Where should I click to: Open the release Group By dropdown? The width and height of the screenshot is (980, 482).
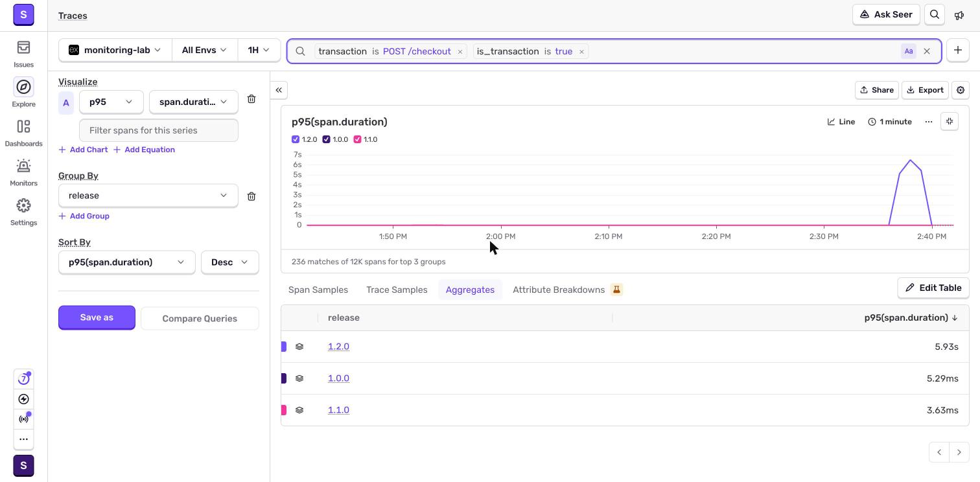pos(148,196)
